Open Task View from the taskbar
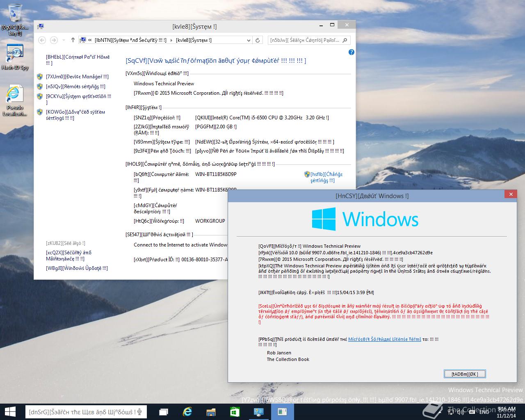The width and height of the screenshot is (525, 420). (163, 412)
